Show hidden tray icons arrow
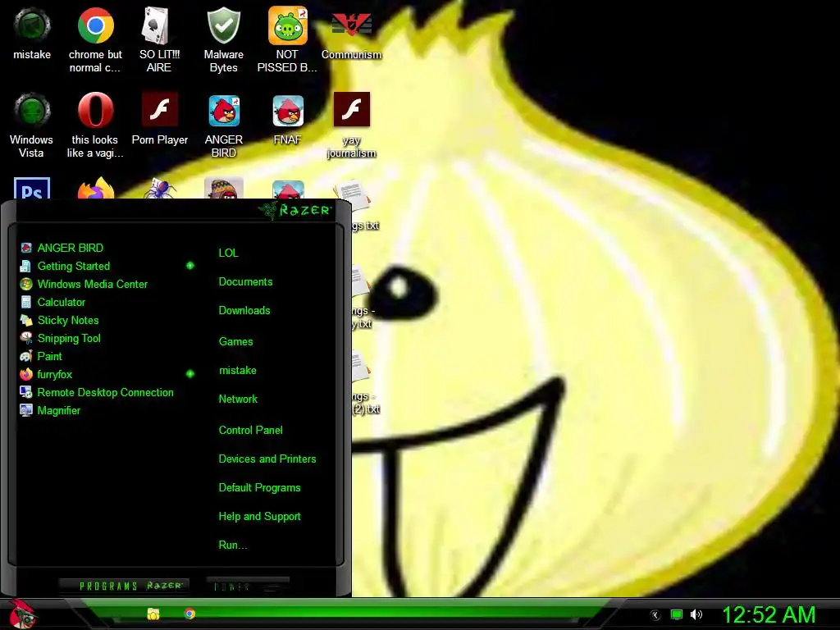 click(x=655, y=615)
